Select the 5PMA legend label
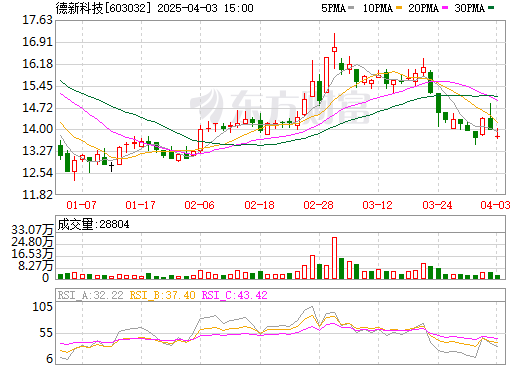This screenshot has height=365, width=520. point(333,8)
